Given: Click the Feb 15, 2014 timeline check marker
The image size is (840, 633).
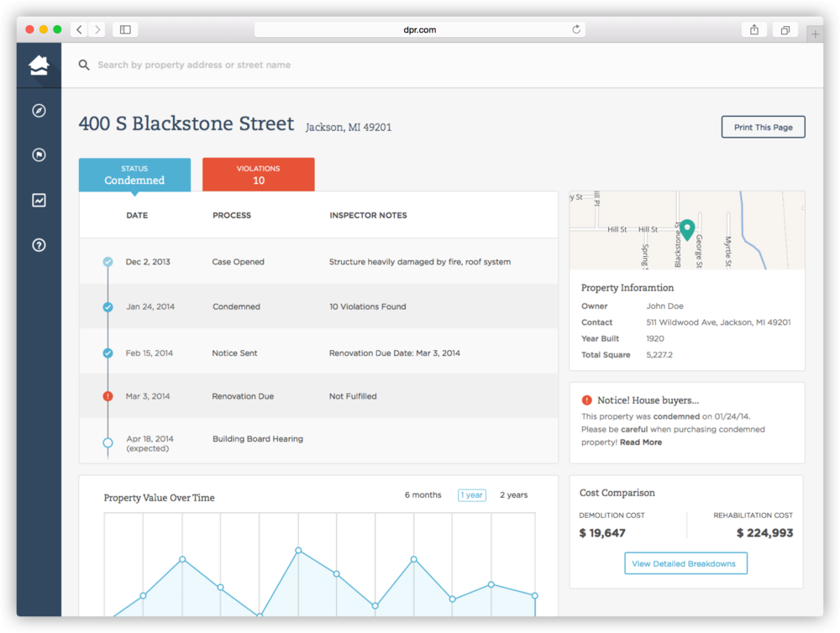Looking at the screenshot, I should click(x=108, y=353).
